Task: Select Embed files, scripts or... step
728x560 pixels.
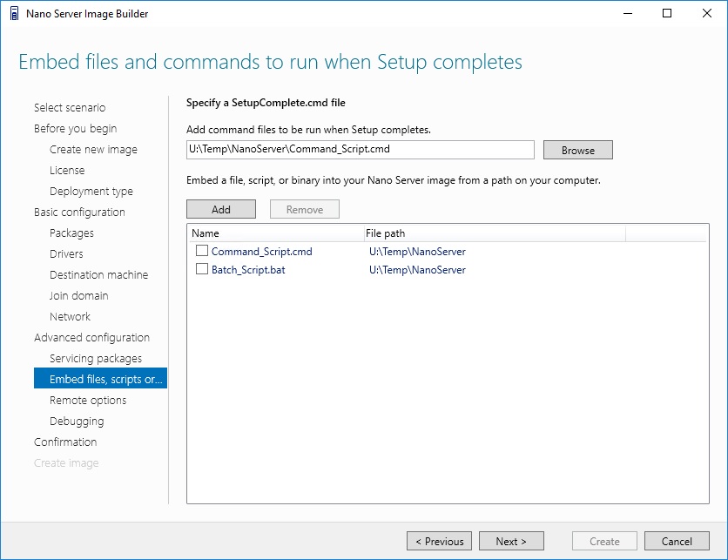Action: [x=100, y=378]
